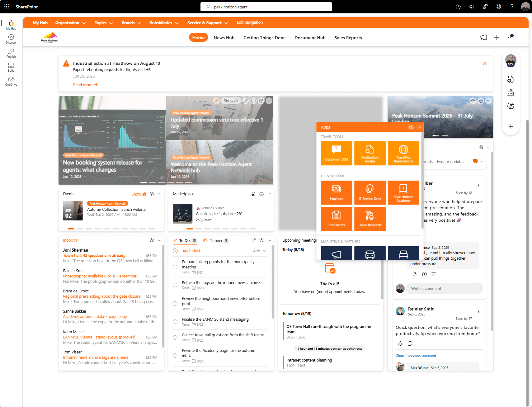Complete task 'Refresh the tags on the intranet news archive'
Image resolution: width=532 pixels, height=407 pixels.
click(175, 285)
